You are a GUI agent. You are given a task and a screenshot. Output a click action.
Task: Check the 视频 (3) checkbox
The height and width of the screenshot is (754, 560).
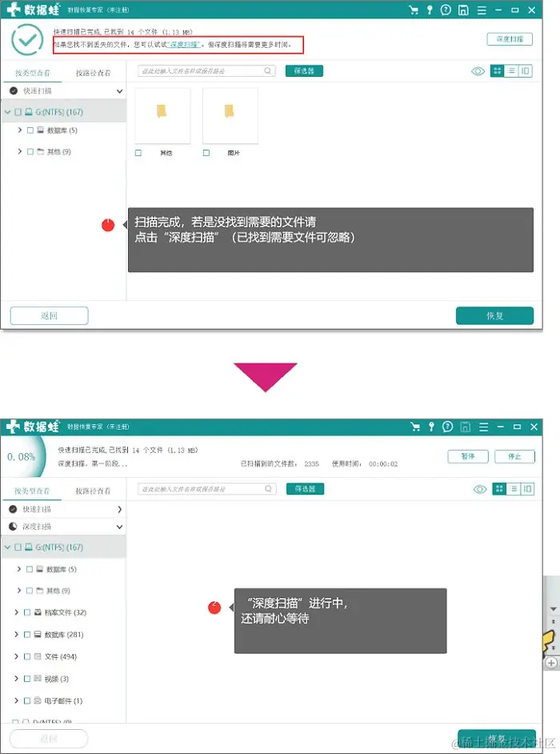(x=27, y=679)
